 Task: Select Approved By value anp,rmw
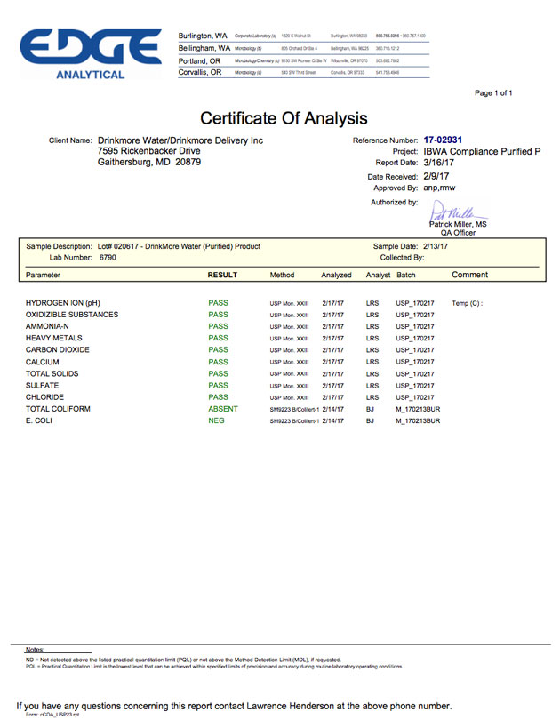(439, 188)
